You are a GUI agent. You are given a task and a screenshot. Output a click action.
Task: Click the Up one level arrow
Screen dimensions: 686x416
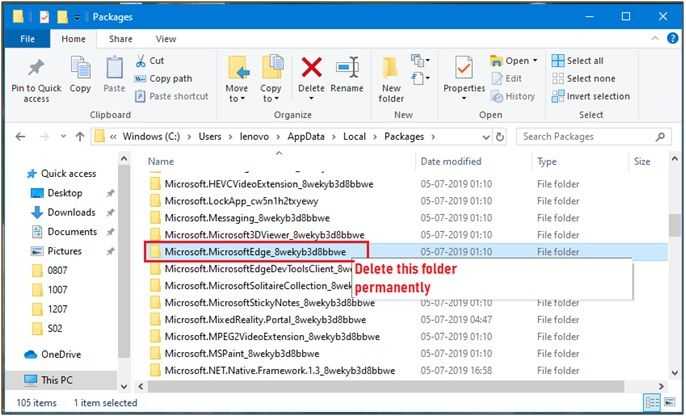[80, 137]
